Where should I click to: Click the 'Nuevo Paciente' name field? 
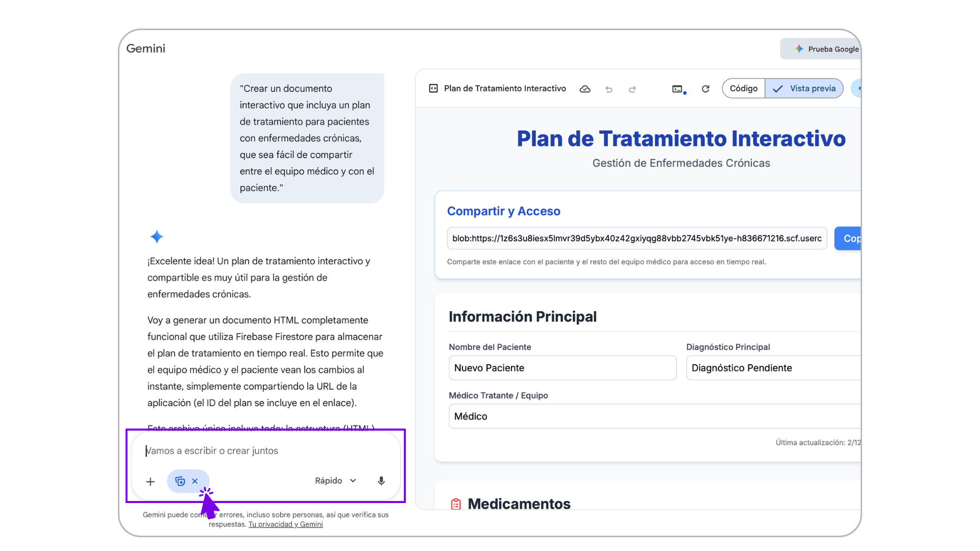[562, 368]
